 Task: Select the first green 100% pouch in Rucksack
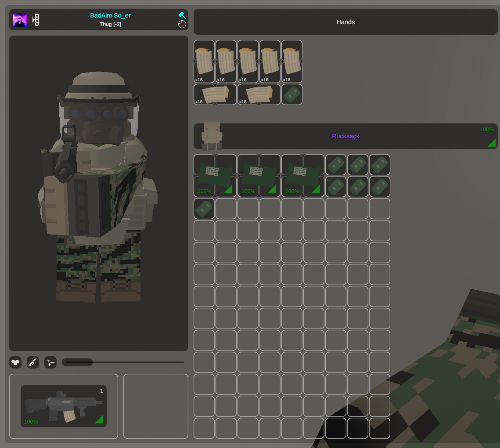215,176
